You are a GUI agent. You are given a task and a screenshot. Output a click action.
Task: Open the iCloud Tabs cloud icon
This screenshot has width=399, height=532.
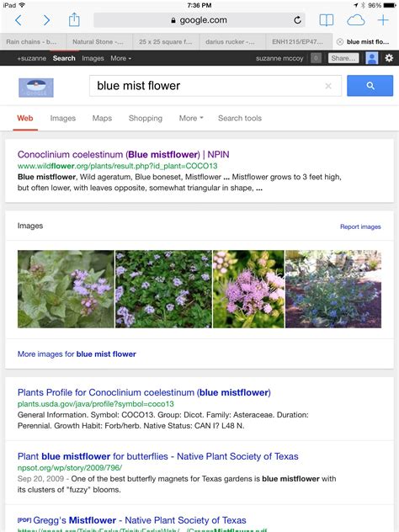(x=355, y=20)
